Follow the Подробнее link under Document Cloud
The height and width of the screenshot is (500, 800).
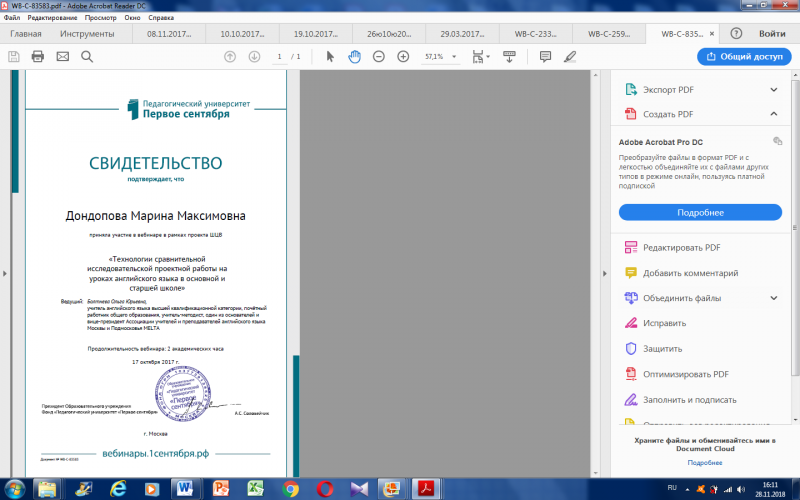tap(705, 462)
